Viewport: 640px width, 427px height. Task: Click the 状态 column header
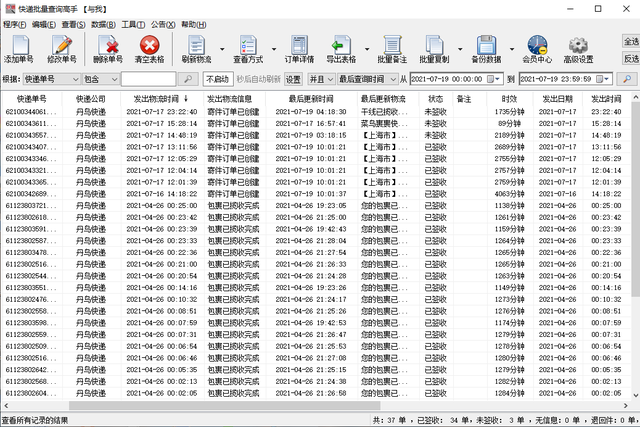click(x=436, y=98)
